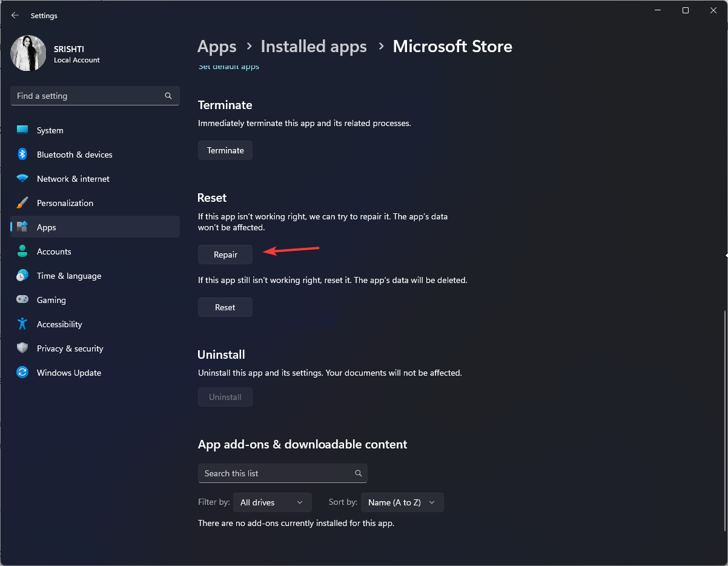Navigate to Apps breadcrumb
This screenshot has width=728, height=566.
point(217,47)
